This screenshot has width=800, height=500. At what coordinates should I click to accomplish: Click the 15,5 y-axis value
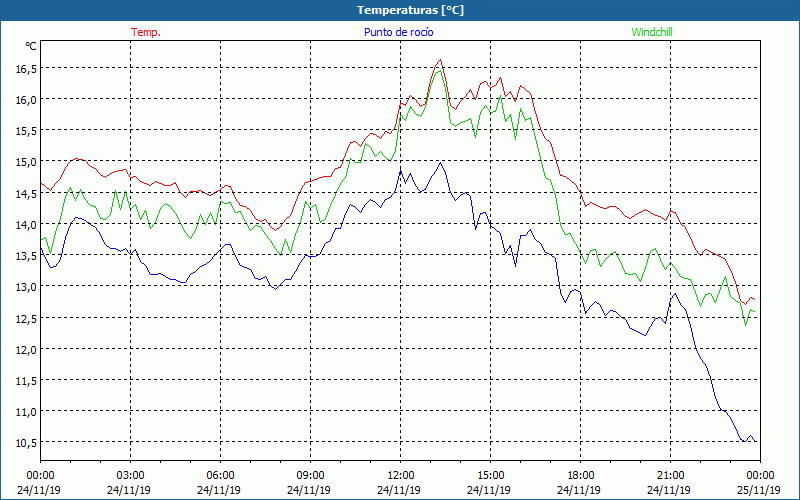[x=26, y=131]
